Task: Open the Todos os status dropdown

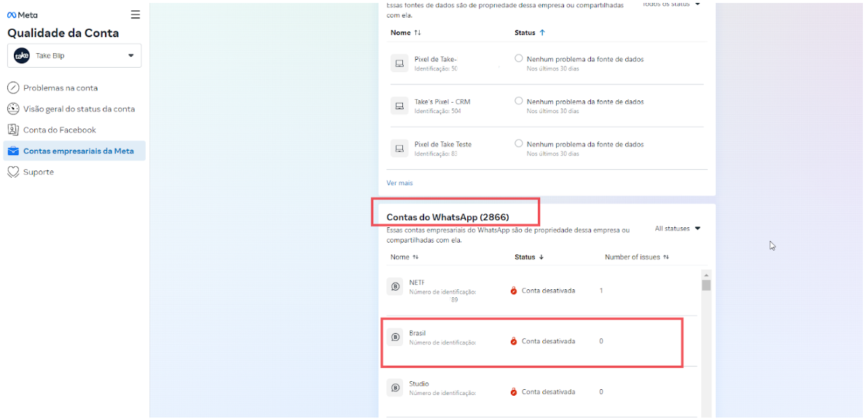Action: [671, 4]
